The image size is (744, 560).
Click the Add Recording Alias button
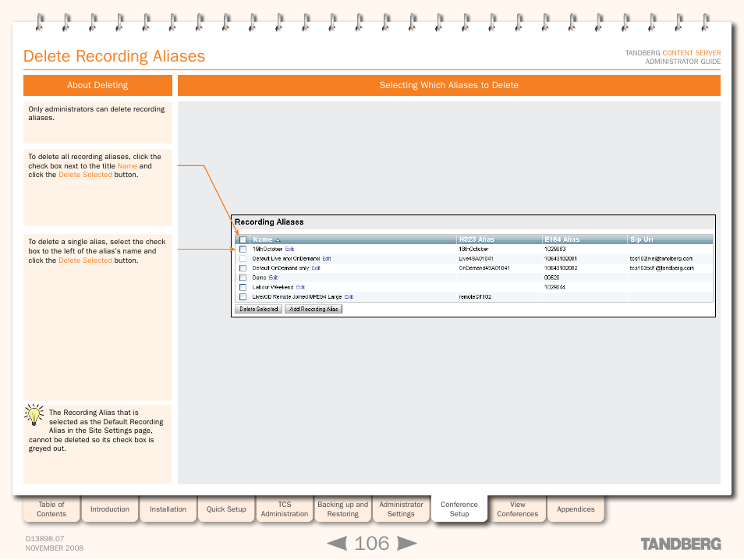pos(314,309)
